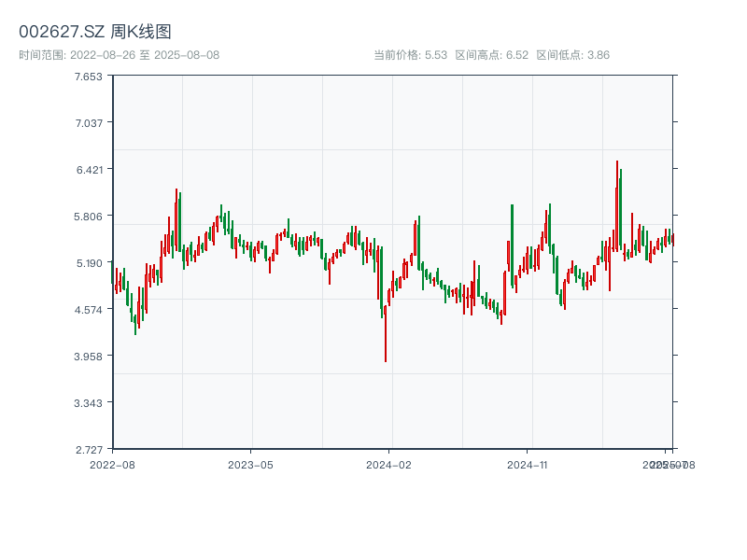Click the long red wick at the period low
The image size is (747, 560).
(386, 341)
